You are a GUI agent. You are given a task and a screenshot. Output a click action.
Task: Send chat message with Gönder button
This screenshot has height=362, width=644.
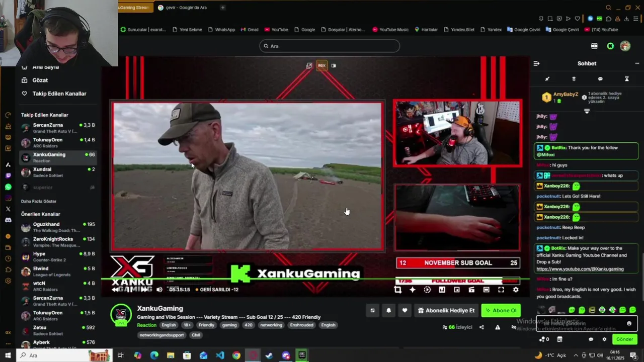(x=624, y=339)
